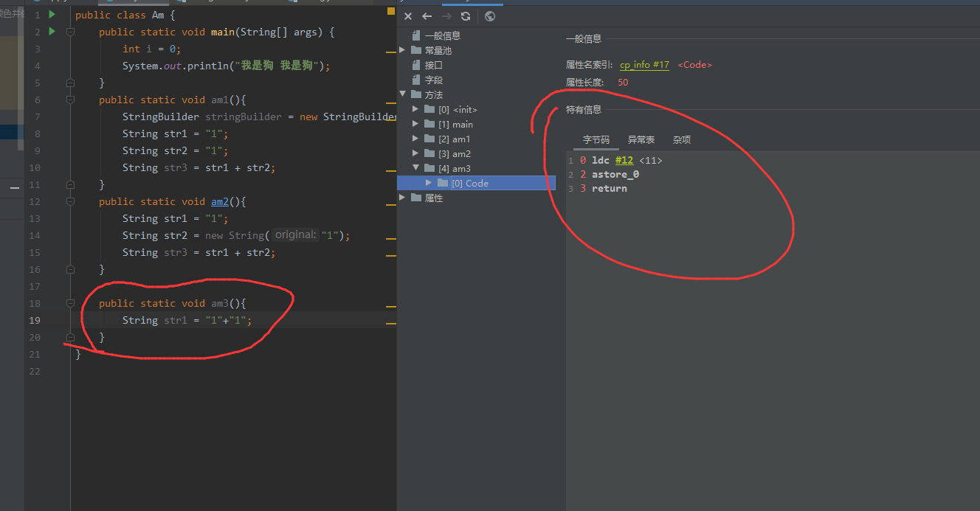
Task: Click the globe icon in the viewer toolbar
Action: pos(490,16)
